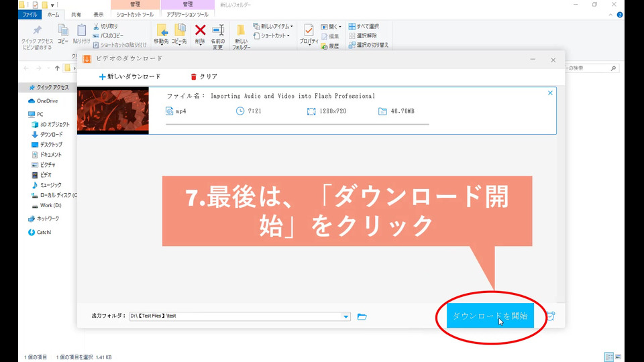
Task: Open 3D Objects in sidebar
Action: point(50,125)
